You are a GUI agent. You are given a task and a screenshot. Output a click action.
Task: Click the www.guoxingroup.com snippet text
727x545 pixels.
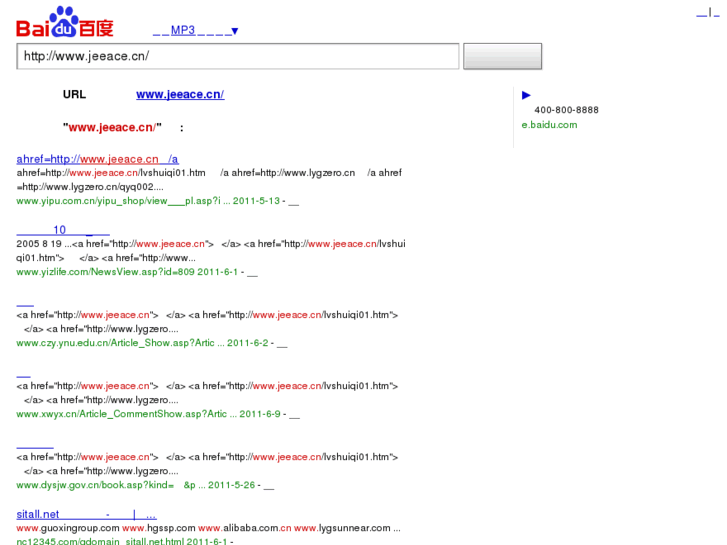(68, 528)
